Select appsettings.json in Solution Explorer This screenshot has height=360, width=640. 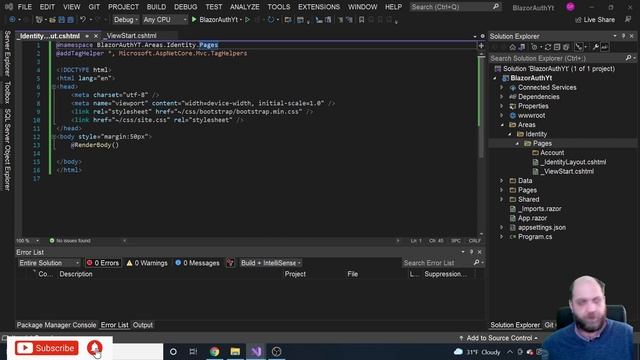(542, 227)
